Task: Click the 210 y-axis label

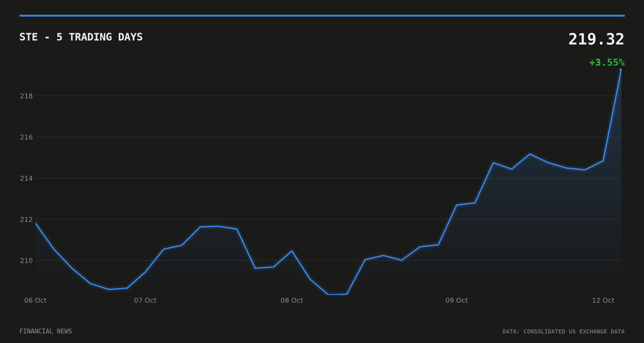Action: 26,260
